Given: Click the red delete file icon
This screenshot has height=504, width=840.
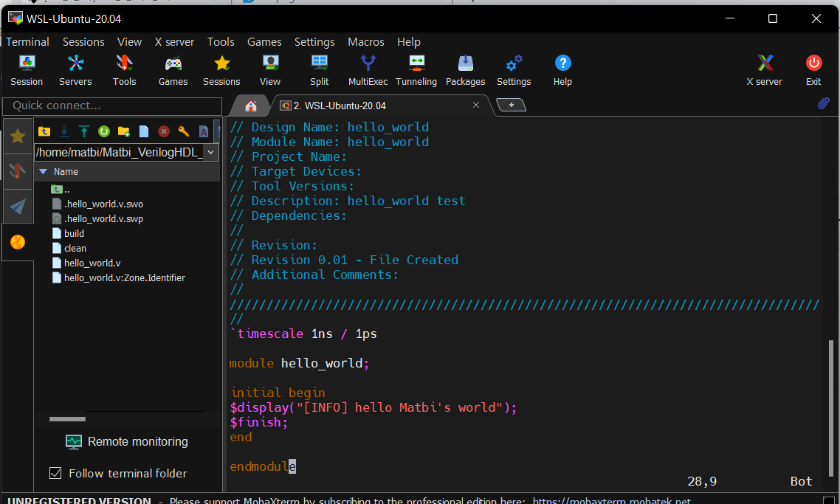Looking at the screenshot, I should coord(164,131).
